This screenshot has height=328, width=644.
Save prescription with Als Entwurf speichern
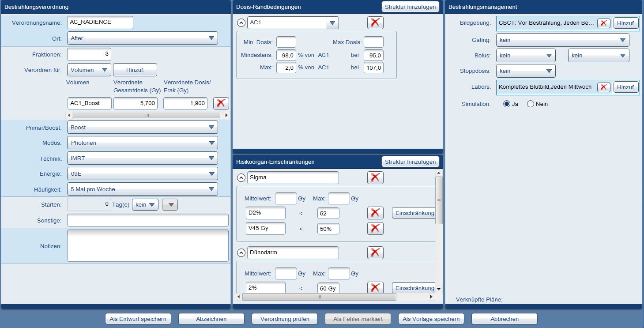pyautogui.click(x=138, y=319)
